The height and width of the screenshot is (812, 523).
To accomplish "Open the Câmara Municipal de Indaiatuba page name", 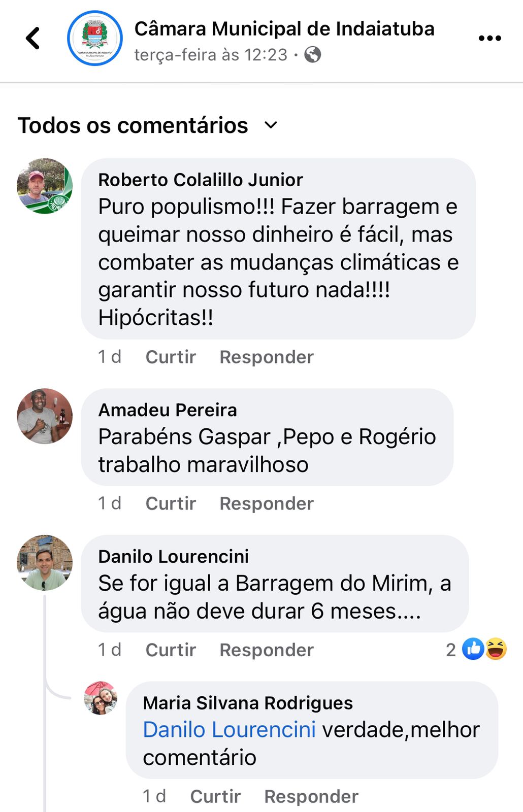I will (x=284, y=29).
